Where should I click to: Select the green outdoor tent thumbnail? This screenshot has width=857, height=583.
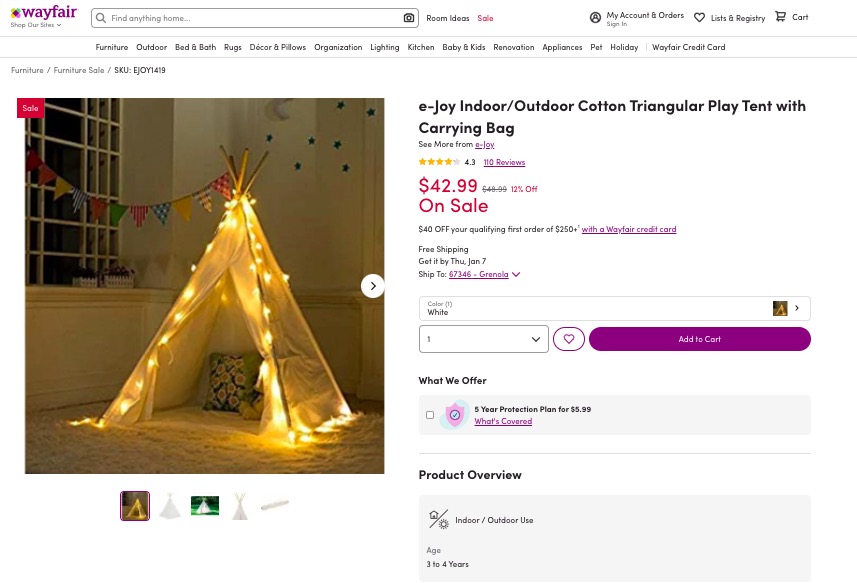pyautogui.click(x=205, y=505)
